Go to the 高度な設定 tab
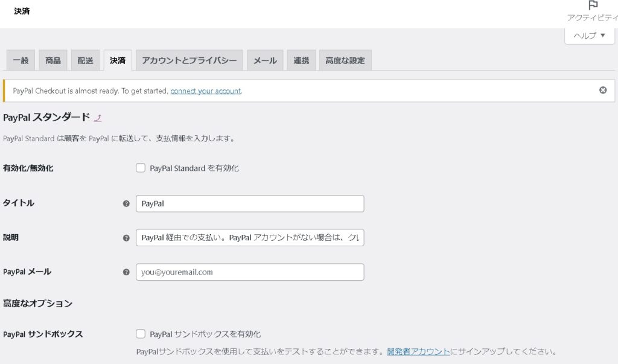 345,60
